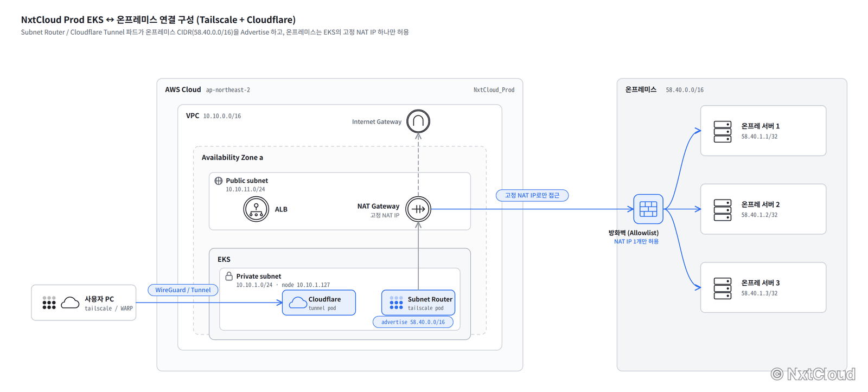This screenshot has width=868, height=392.
Task: Select the 방화벽 (Allowlist) label
Action: coord(633,233)
